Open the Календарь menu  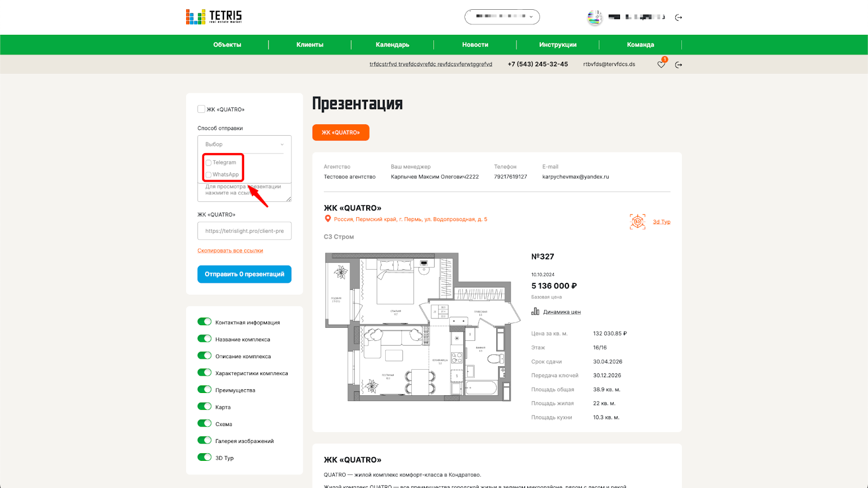coord(392,45)
